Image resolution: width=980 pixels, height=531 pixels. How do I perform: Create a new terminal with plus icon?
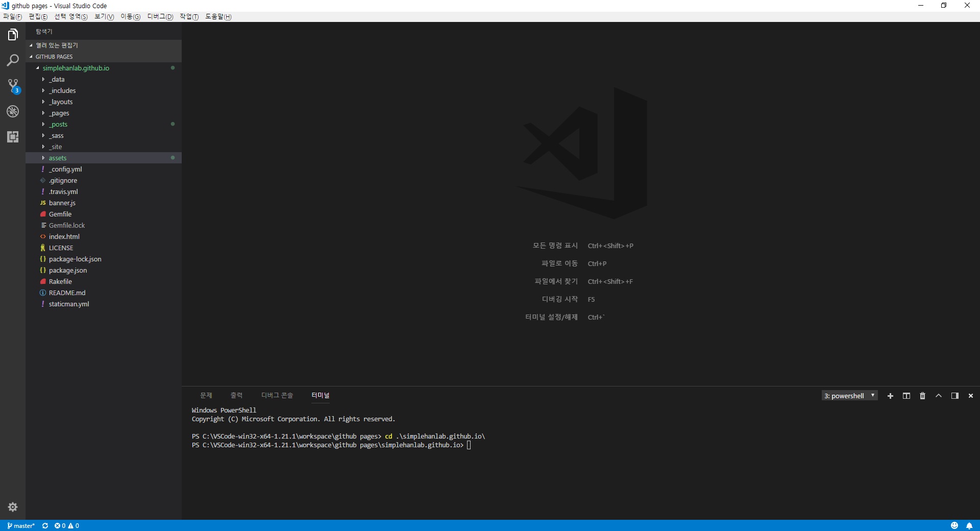pos(890,396)
